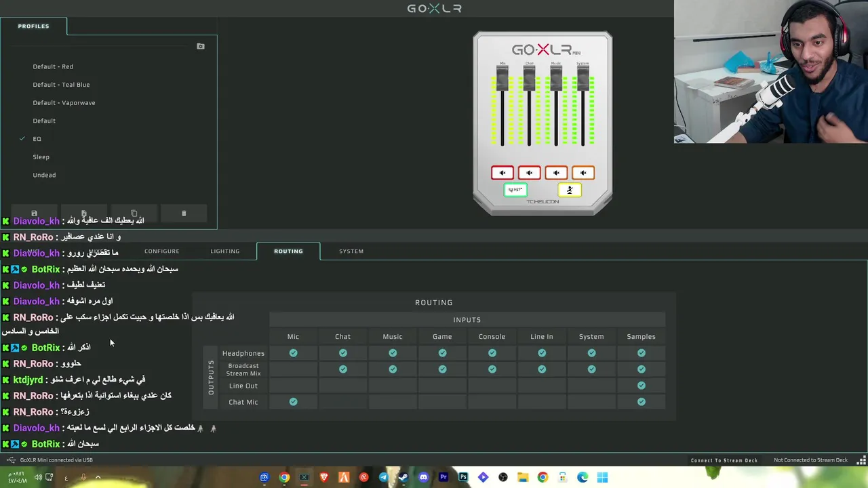Open OBS Studio from the taskbar
The image size is (868, 488).
503,477
